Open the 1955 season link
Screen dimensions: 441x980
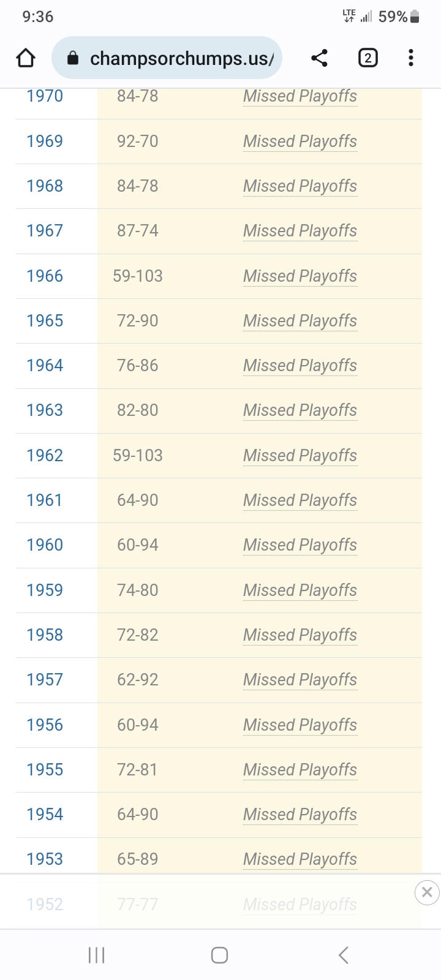[45, 770]
